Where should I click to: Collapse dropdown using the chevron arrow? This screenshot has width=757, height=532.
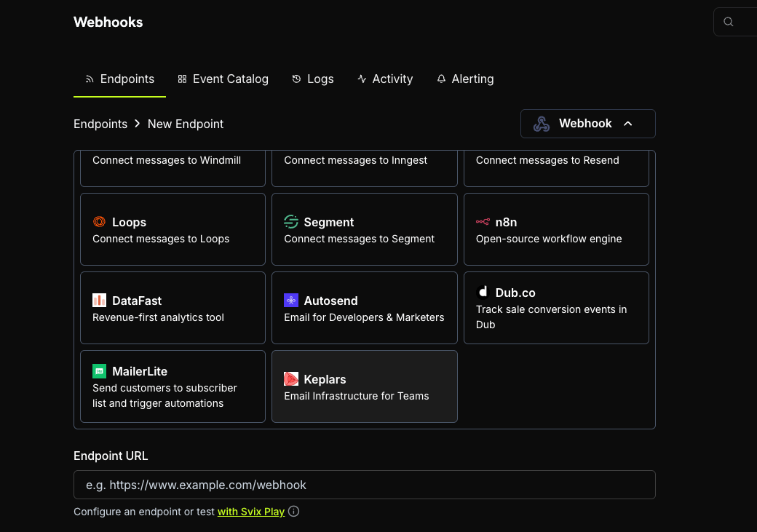(627, 124)
